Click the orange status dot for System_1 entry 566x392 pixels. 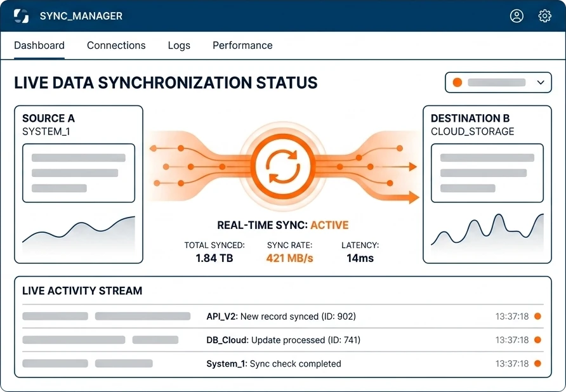pyautogui.click(x=537, y=363)
